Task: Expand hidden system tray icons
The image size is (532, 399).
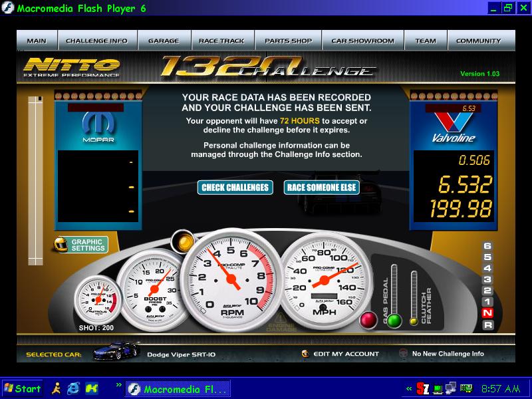Action: pyautogui.click(x=409, y=389)
